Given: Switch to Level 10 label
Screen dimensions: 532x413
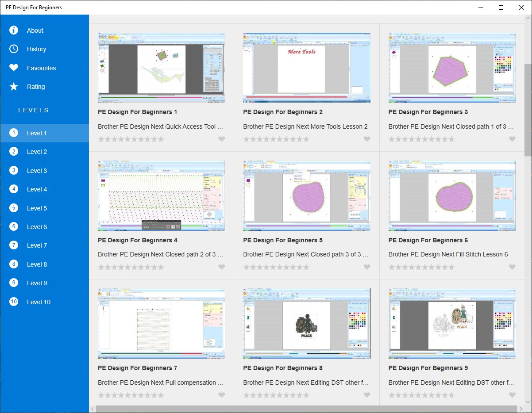Looking at the screenshot, I should (x=39, y=302).
